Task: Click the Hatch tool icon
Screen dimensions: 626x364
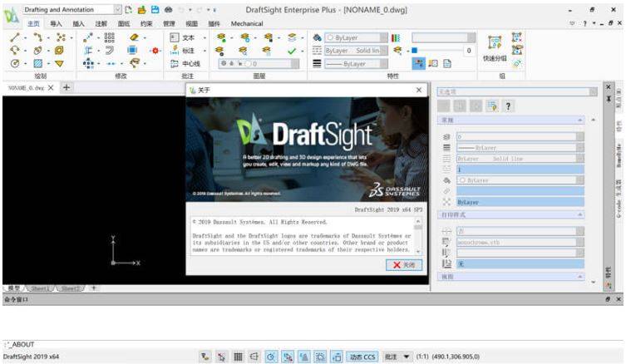Action: (x=37, y=63)
